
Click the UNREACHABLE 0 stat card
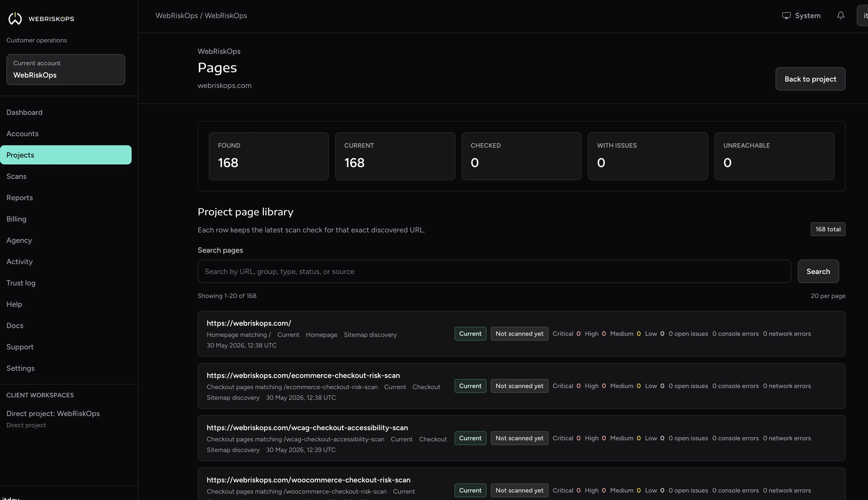point(774,156)
